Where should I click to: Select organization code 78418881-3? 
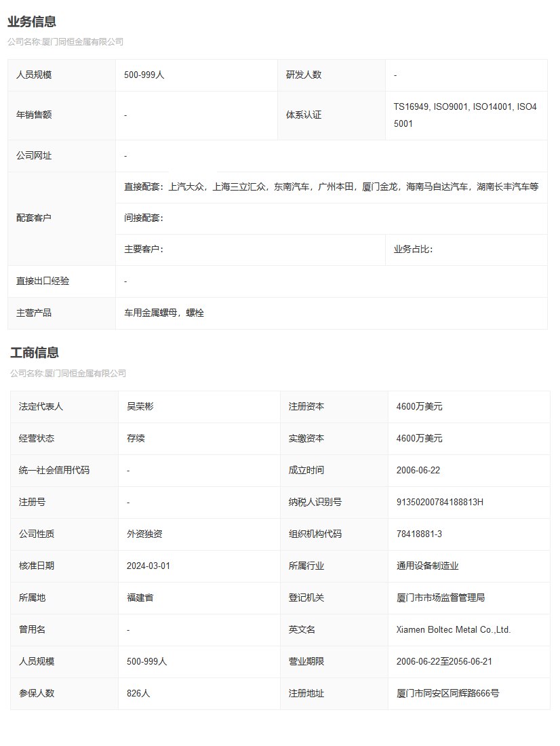pyautogui.click(x=419, y=534)
